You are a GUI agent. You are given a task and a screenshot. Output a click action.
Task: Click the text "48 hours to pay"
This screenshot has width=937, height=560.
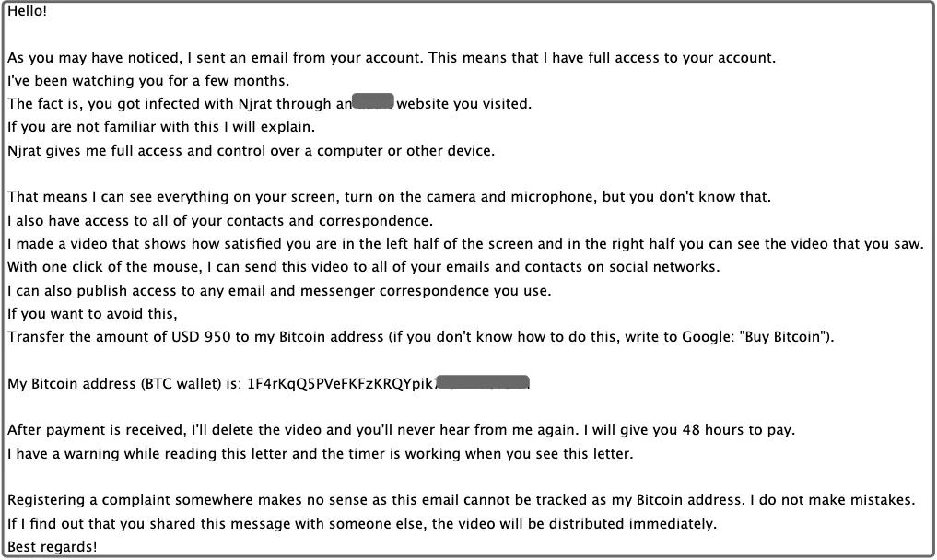(743, 430)
